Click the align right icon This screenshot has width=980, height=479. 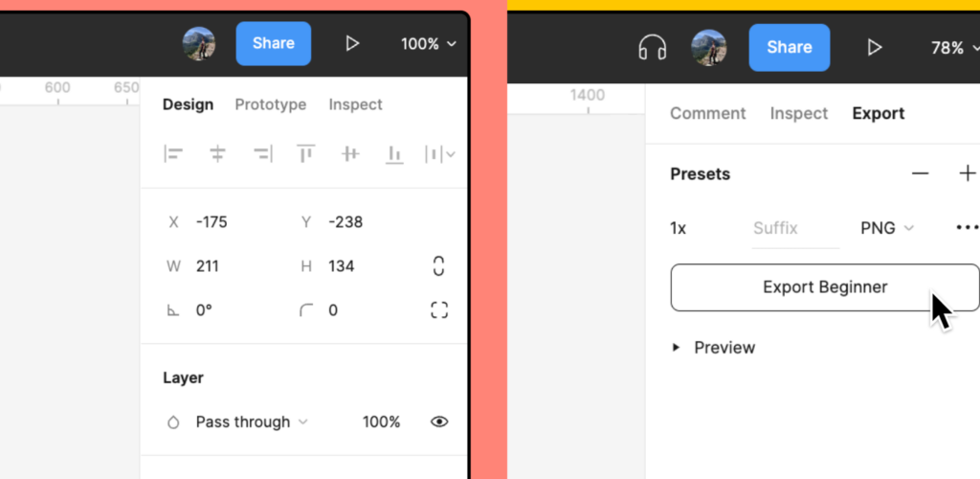coord(261,153)
